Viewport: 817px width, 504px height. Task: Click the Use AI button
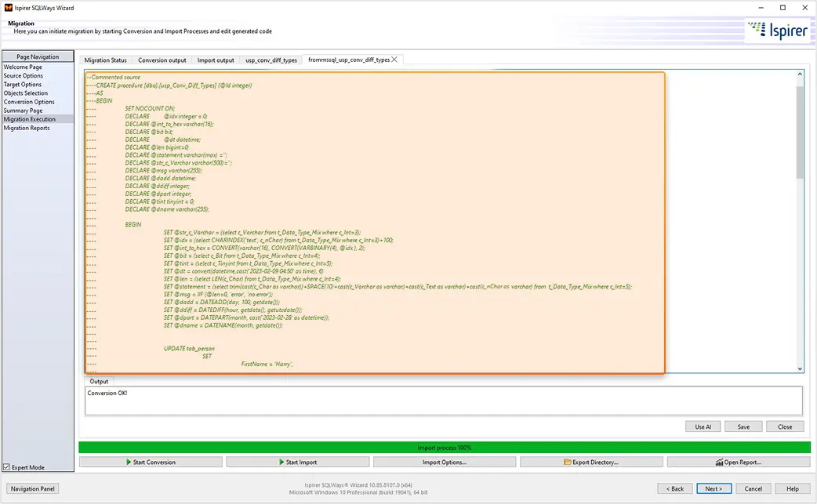coord(703,426)
